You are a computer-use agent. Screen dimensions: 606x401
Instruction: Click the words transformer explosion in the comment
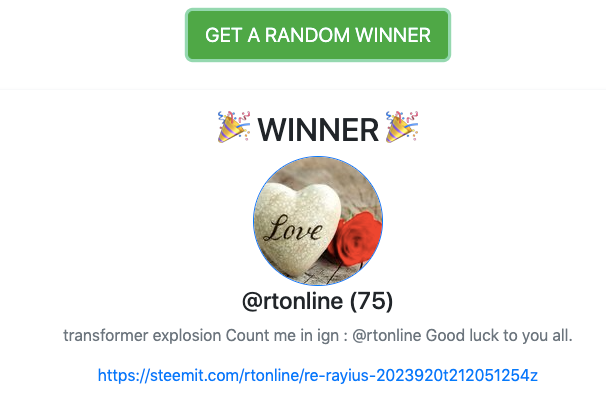[x=143, y=335]
